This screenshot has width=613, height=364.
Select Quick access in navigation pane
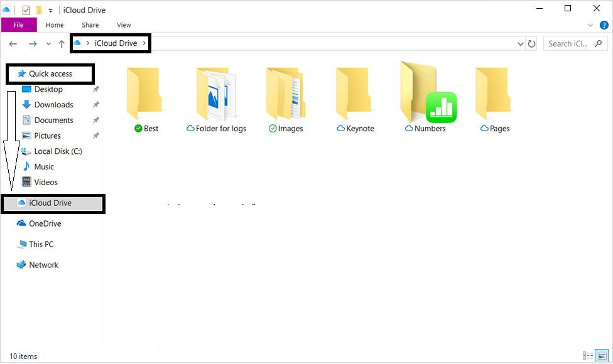point(50,74)
